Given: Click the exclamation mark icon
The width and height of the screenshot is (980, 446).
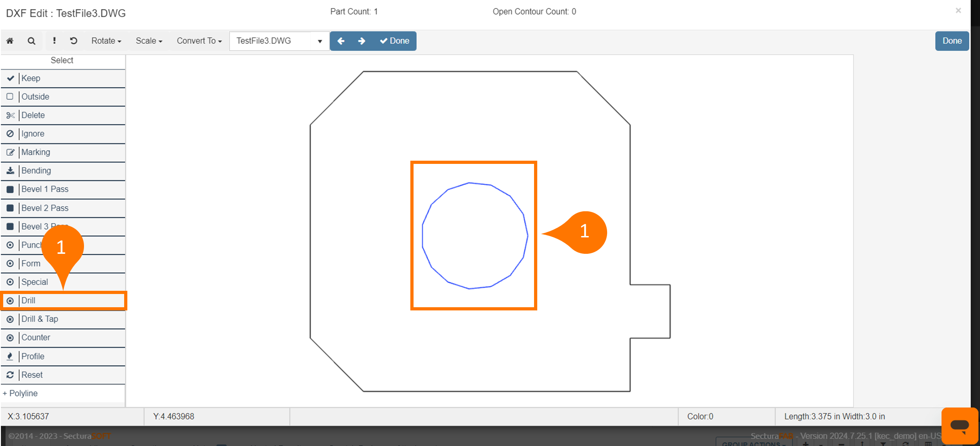Looking at the screenshot, I should coord(54,41).
